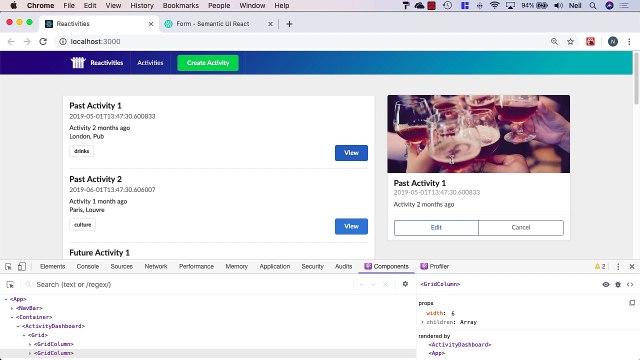Collapse the ActivityDashboard component node
This screenshot has height=360, width=640.
[18, 326]
